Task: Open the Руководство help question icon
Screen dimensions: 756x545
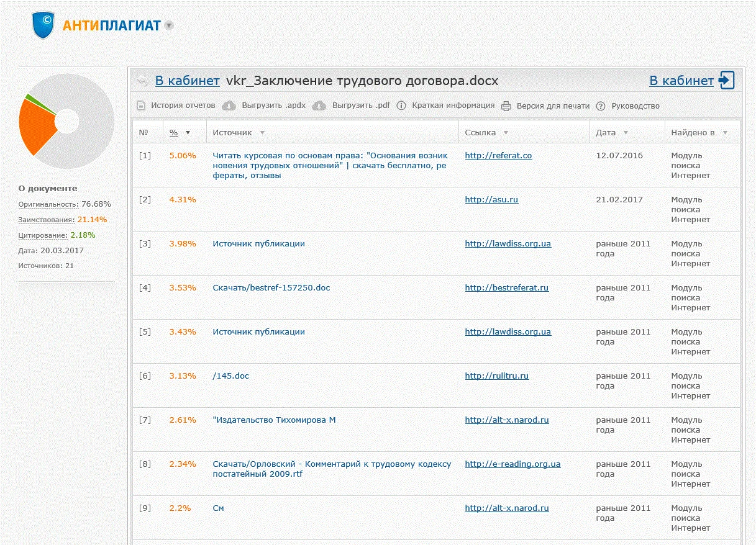Action: coord(601,106)
